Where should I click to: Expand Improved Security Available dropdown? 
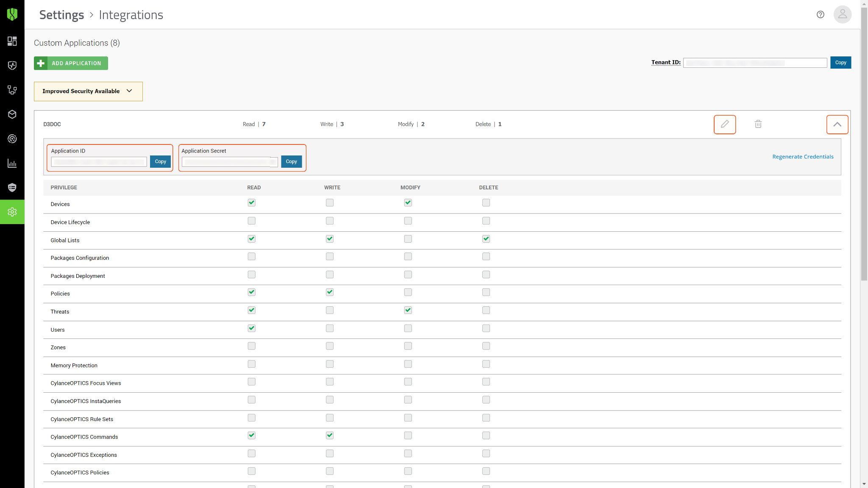coord(88,91)
